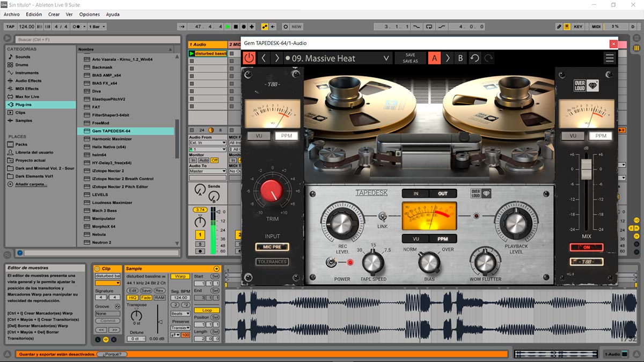Open the transient loop mode dropdown

175,335
